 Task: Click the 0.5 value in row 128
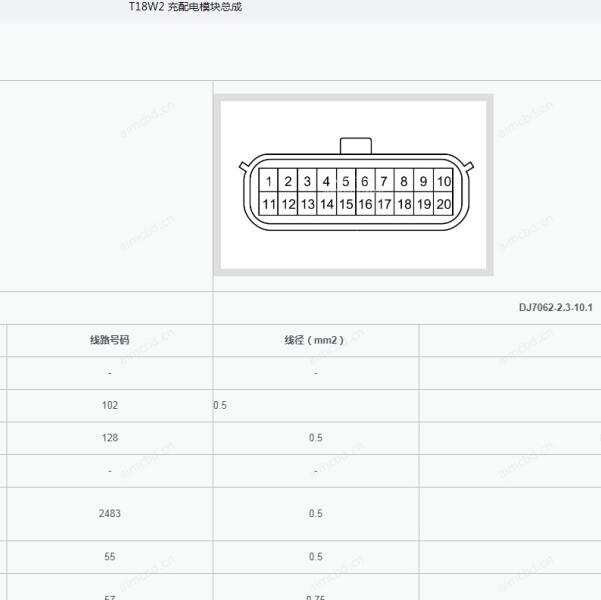[x=316, y=438]
